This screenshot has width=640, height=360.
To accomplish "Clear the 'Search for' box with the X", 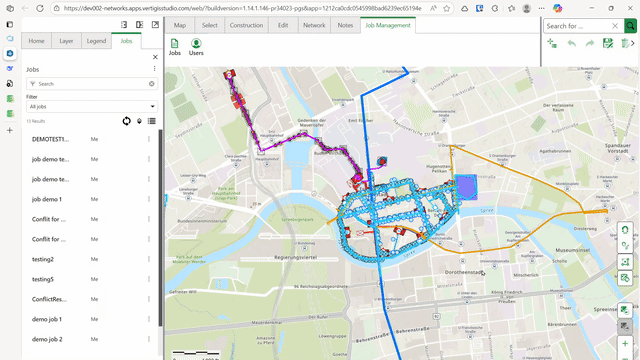I will click(615, 26).
